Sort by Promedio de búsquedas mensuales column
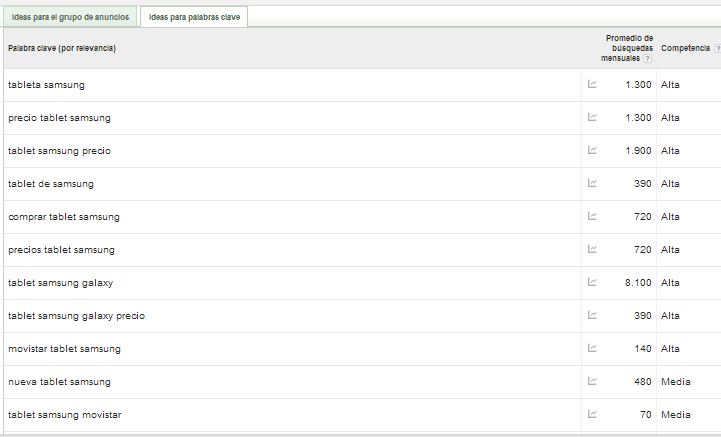Screen dimensions: 721x437 (627, 48)
